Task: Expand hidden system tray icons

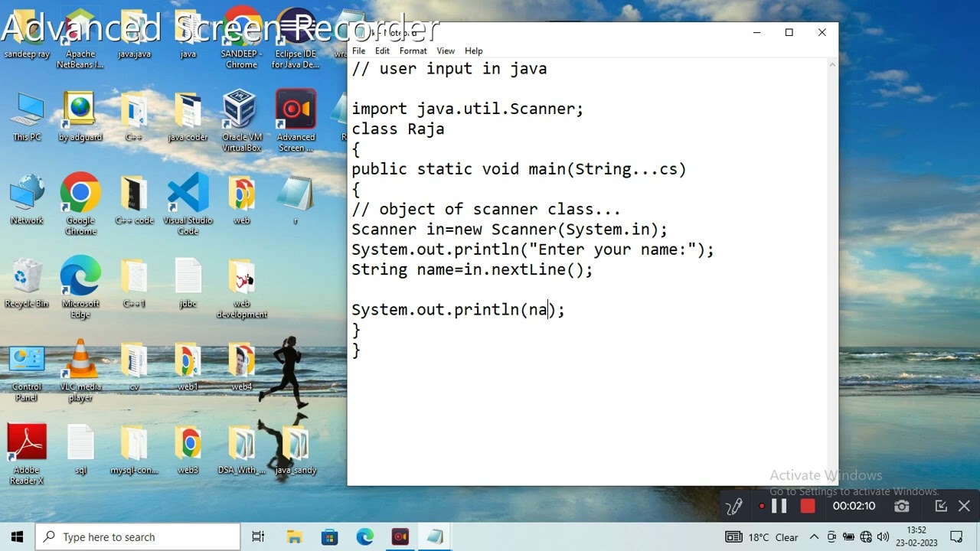Action: (814, 536)
